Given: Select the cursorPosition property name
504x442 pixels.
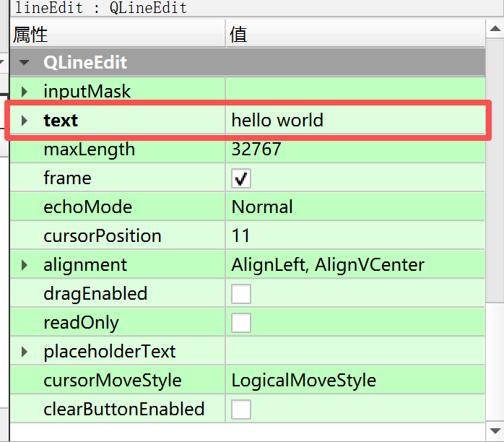Looking at the screenshot, I should [103, 235].
